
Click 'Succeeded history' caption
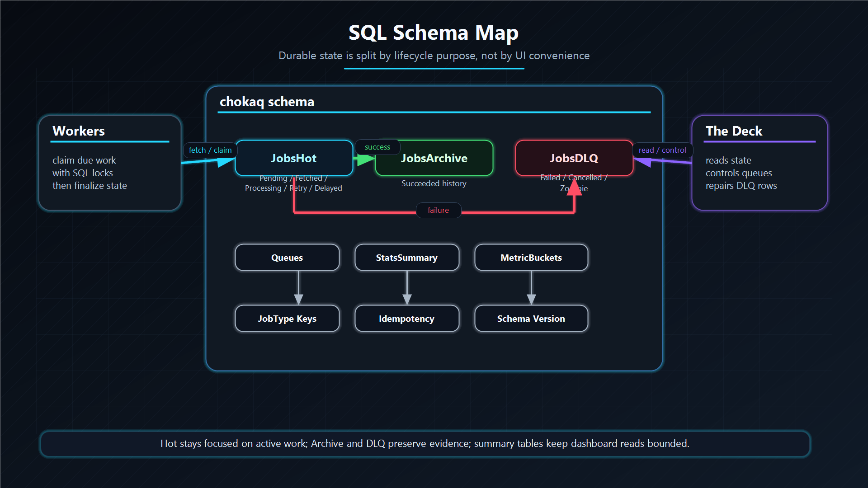(434, 183)
